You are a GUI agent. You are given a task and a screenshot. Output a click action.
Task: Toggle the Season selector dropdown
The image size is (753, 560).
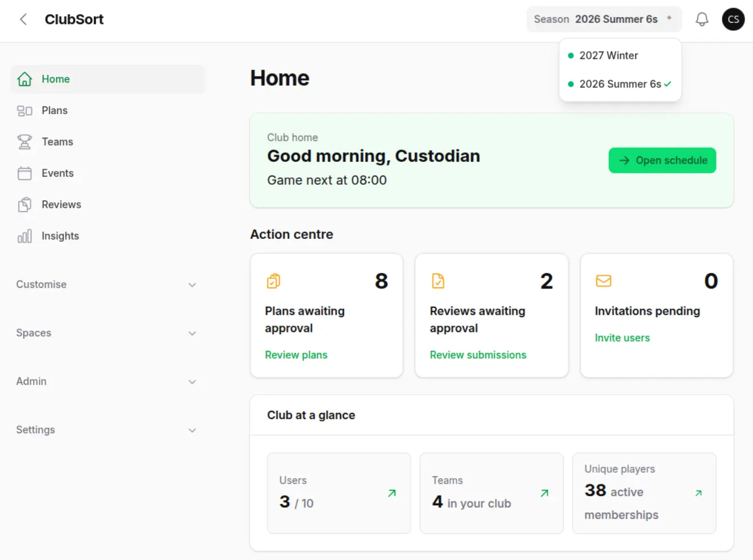coord(604,19)
